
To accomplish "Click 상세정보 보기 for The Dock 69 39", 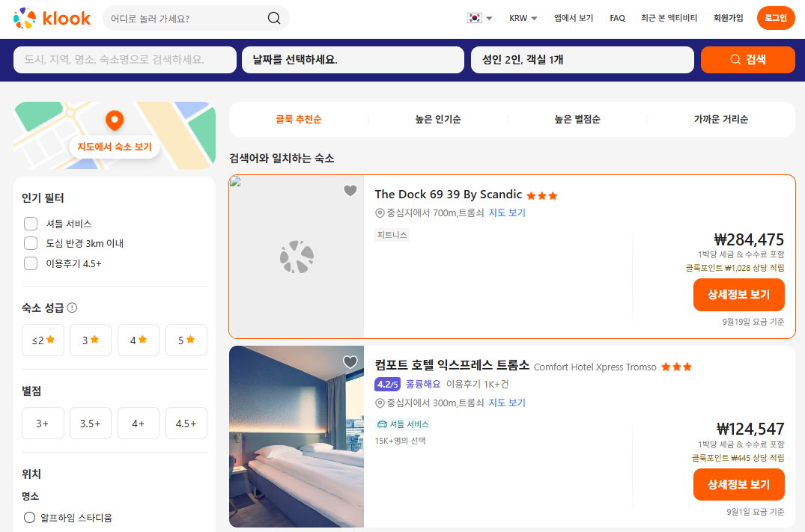I will click(x=739, y=295).
